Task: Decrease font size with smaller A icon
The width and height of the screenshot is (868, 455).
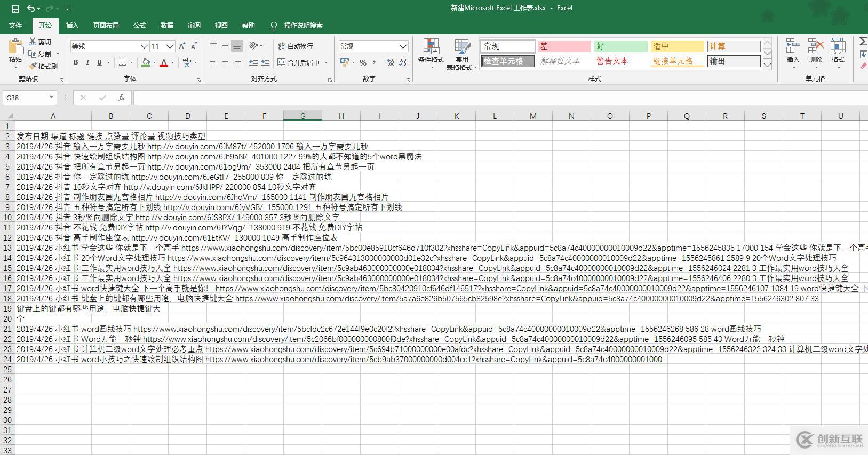Action: [194, 46]
